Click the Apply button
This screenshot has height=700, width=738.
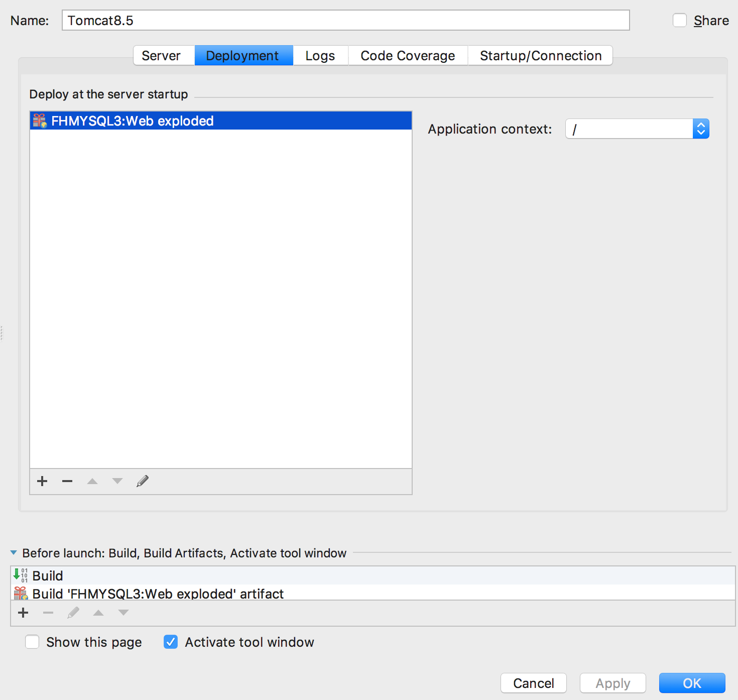613,683
